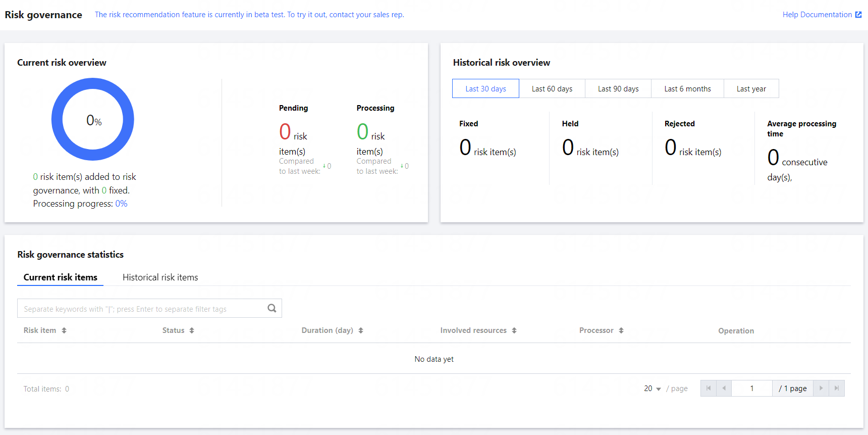Click the Risk item column header

tap(40, 330)
